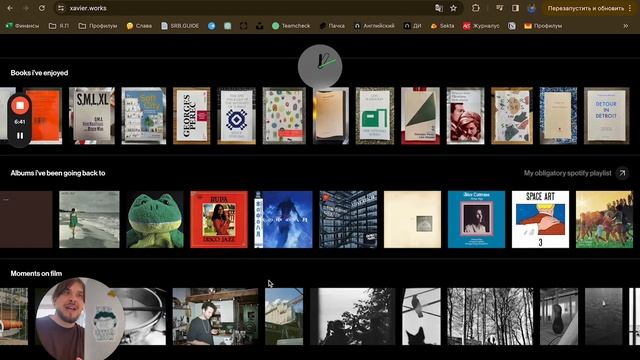
Task: Open the green frog plush album
Action: click(x=155, y=220)
